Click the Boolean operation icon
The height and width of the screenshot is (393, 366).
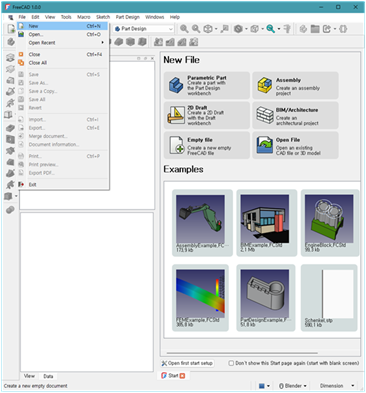pyautogui.click(x=10, y=210)
